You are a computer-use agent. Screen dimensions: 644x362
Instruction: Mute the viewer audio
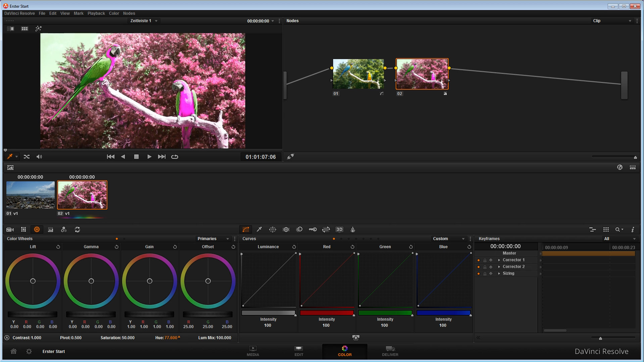click(39, 157)
